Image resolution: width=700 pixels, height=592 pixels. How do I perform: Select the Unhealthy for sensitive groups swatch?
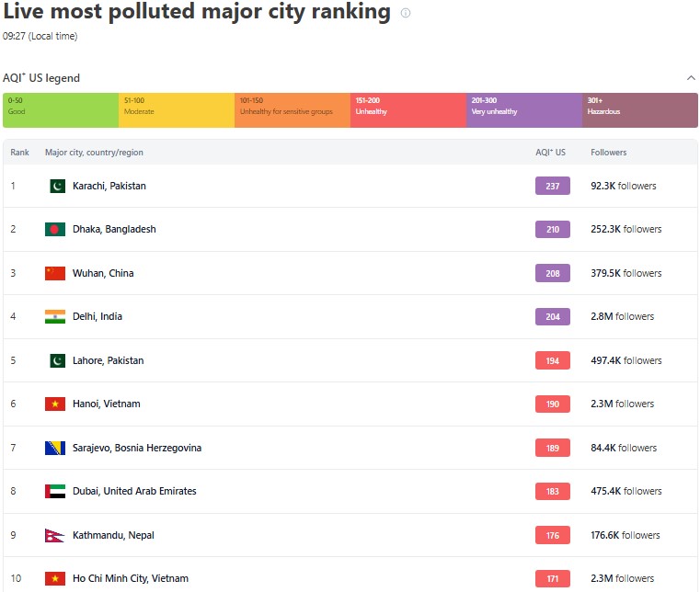pyautogui.click(x=292, y=109)
